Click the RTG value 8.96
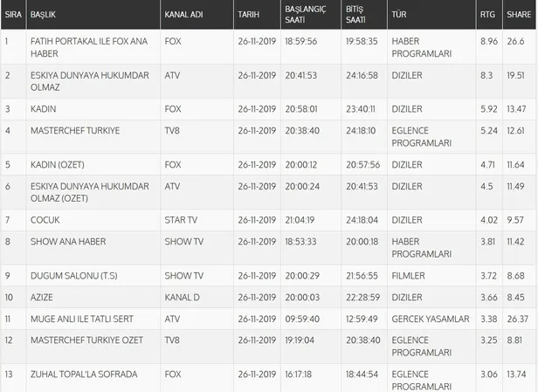This screenshot has width=538, height=392. point(489,41)
